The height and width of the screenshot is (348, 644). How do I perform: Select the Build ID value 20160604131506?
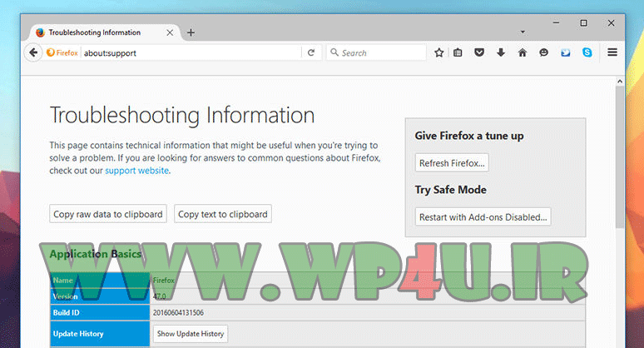click(178, 313)
